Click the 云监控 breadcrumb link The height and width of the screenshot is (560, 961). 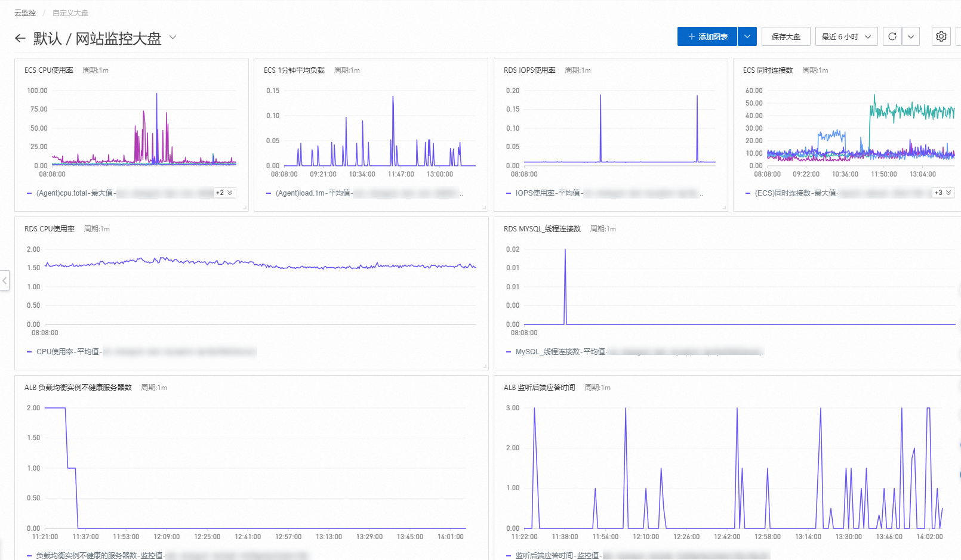[x=25, y=13]
